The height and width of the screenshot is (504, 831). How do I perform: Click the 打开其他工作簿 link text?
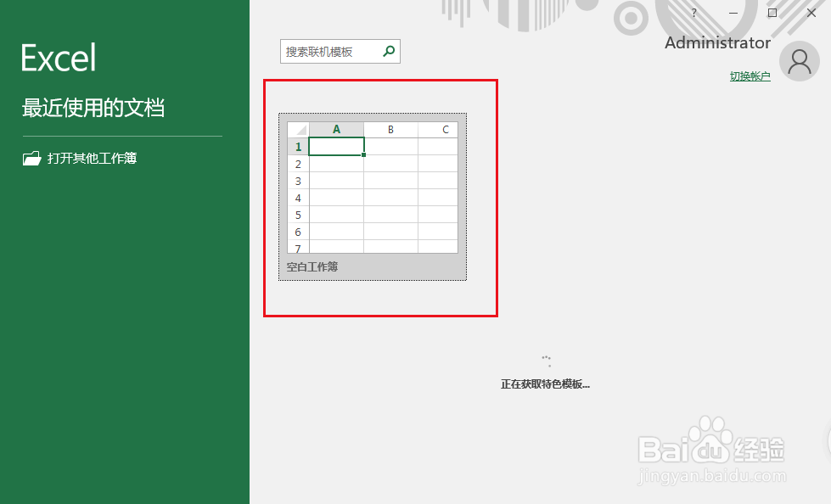point(93,158)
